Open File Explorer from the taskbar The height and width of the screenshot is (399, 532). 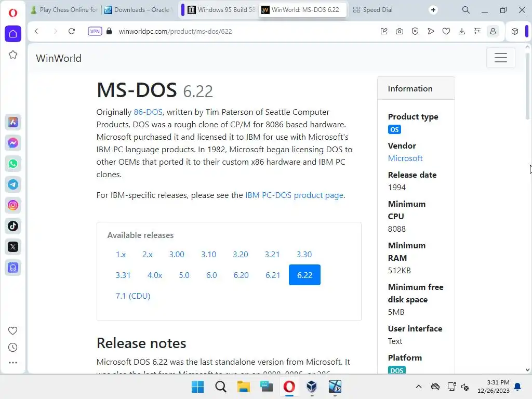click(x=243, y=387)
